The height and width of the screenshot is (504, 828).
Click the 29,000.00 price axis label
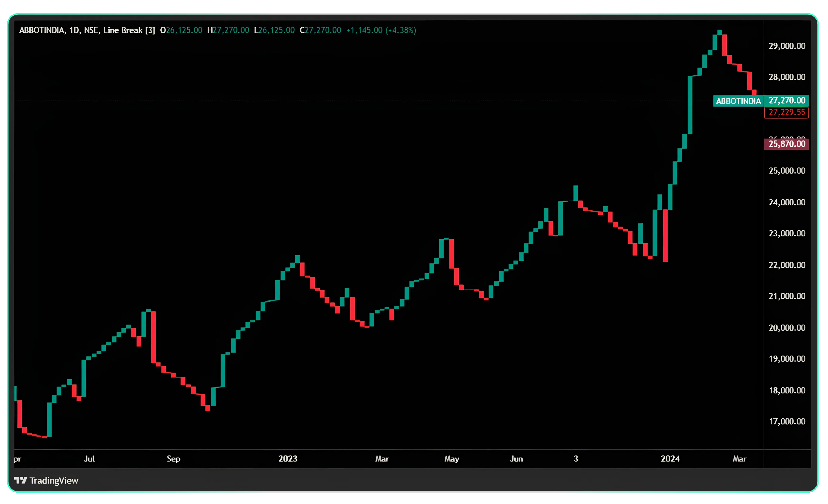coord(787,46)
